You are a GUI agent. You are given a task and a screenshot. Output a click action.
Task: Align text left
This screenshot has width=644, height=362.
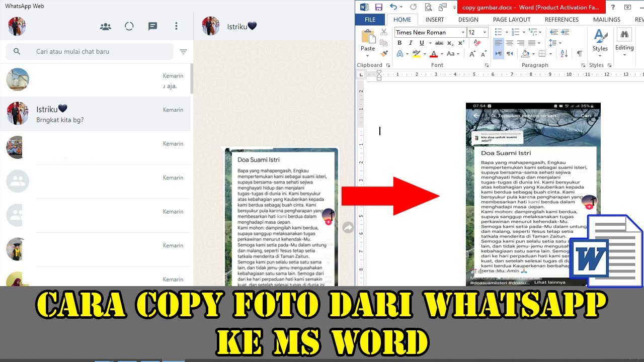tap(499, 43)
